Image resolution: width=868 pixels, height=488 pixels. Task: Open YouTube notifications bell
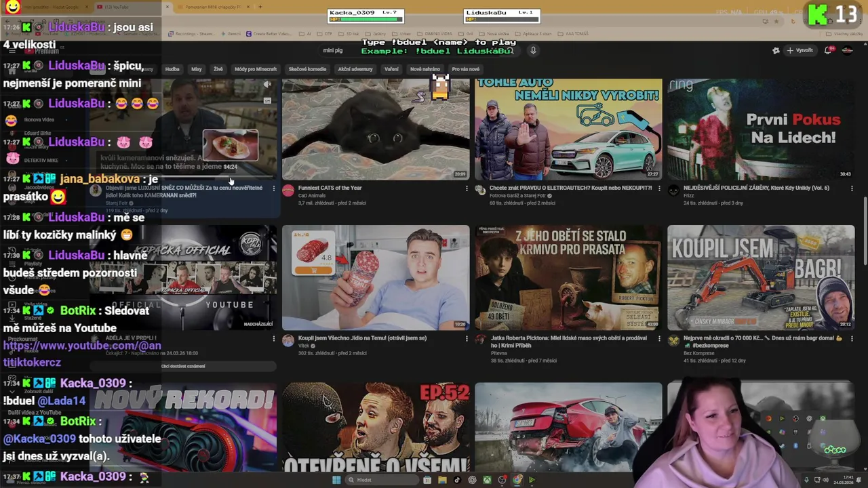pos(828,50)
